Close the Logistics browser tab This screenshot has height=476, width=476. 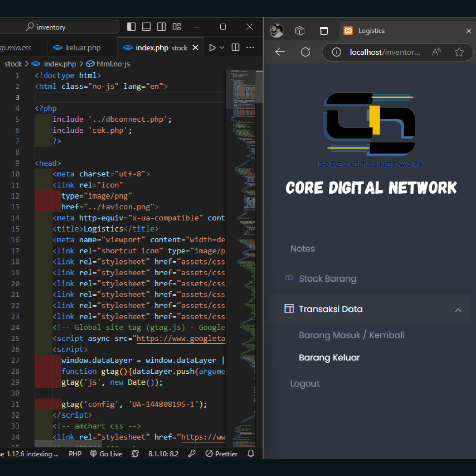469,31
